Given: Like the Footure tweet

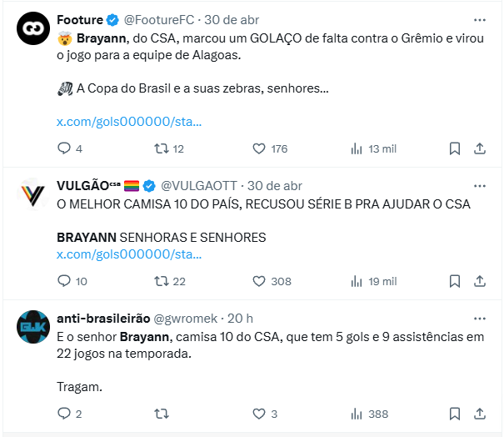Looking at the screenshot, I should coord(259,148).
